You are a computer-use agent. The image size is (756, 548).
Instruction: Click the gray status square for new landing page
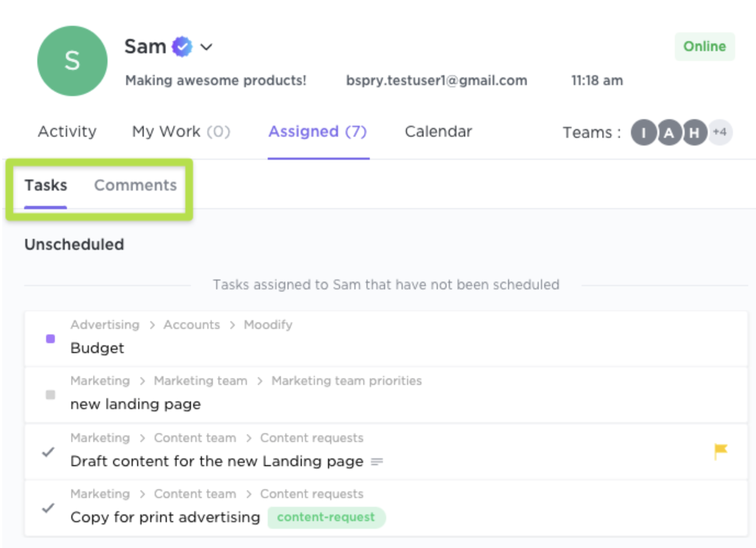[x=50, y=395]
